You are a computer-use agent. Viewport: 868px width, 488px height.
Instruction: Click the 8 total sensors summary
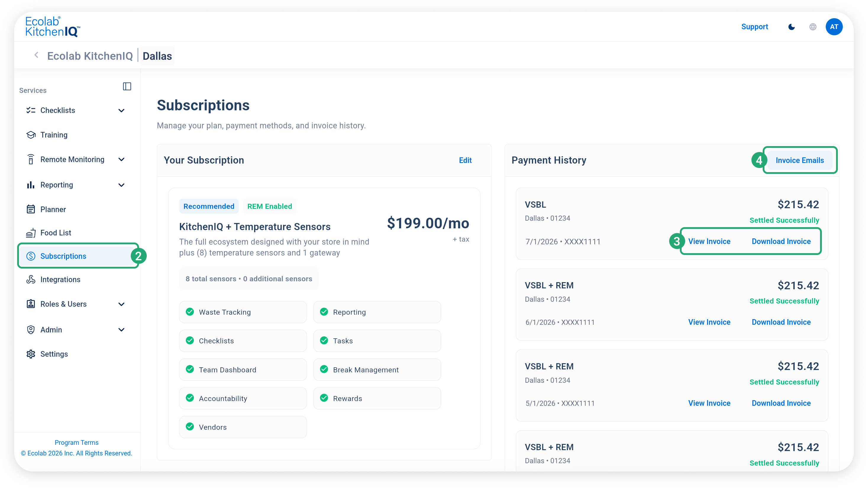pos(249,279)
